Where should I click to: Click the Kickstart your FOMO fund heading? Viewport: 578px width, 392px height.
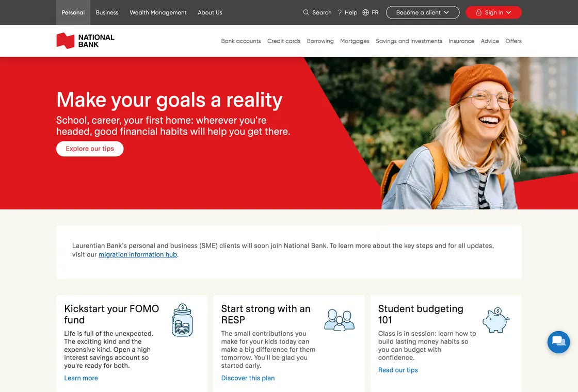click(x=111, y=314)
